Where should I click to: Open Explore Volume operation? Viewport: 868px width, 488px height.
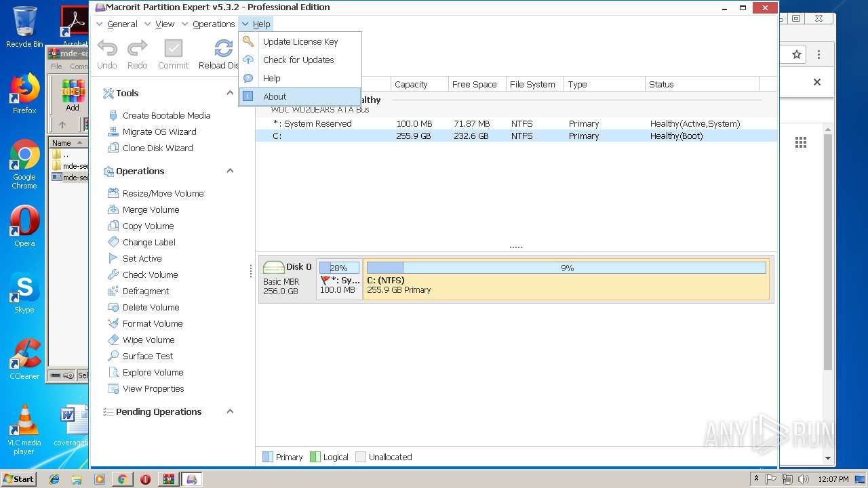click(x=146, y=372)
